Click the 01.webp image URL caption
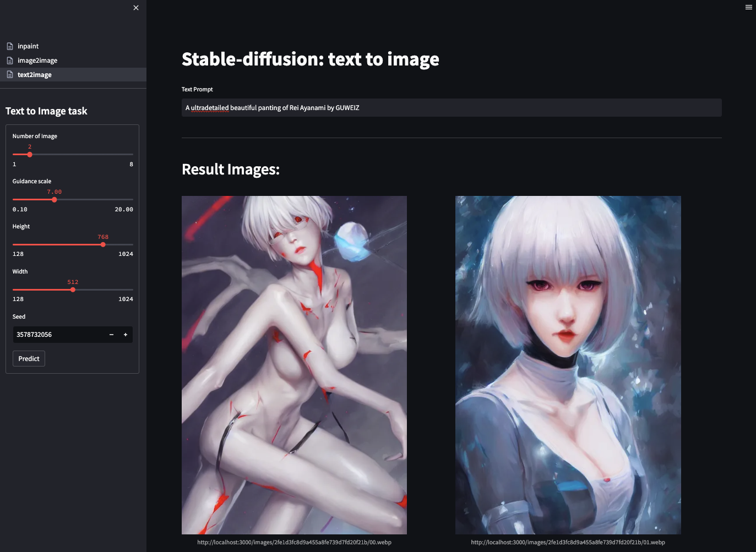 coord(568,542)
